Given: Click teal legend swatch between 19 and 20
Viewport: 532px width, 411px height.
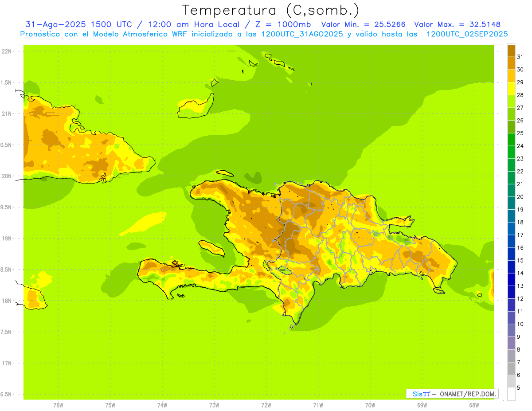Looking at the screenshot, I should click(511, 203).
